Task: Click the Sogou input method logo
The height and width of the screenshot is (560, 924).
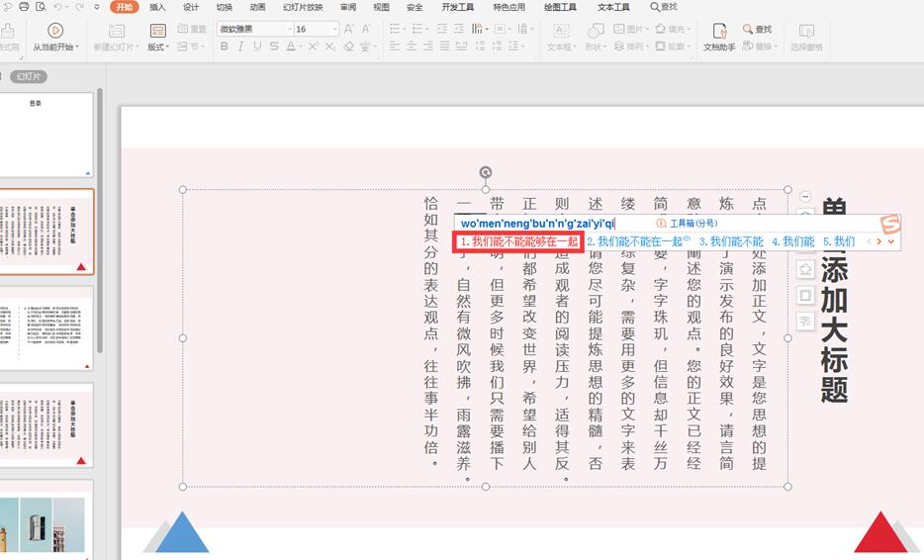Action: 890,225
